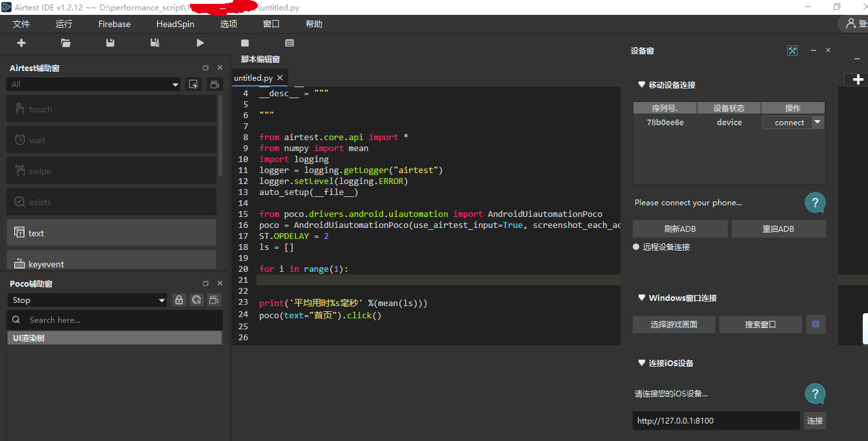Click the 设备状态 column header
This screenshot has height=441, width=868.
[729, 108]
